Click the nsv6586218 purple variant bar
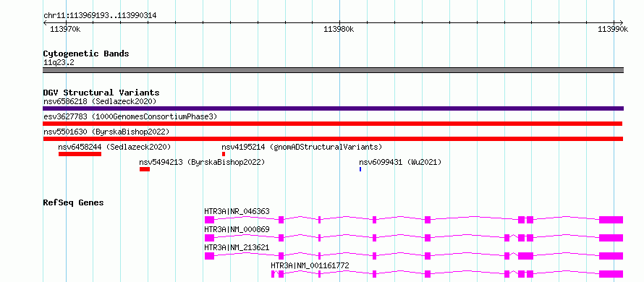The image size is (644, 282). point(333,108)
